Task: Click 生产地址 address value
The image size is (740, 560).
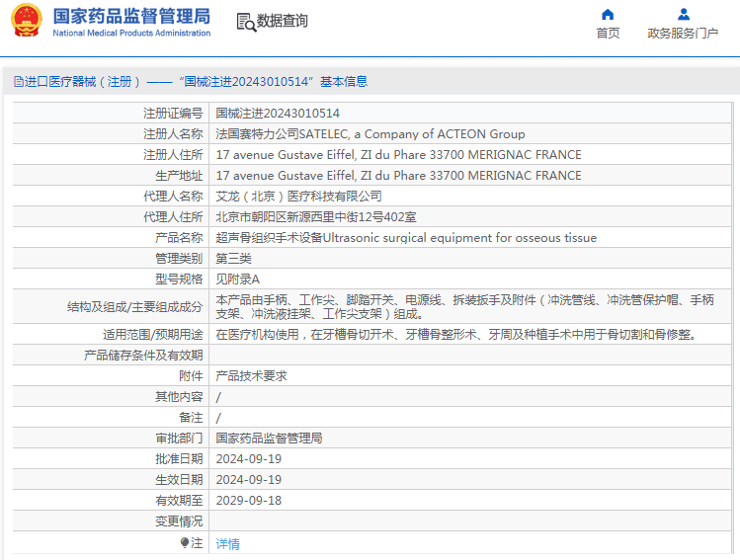Action: (x=398, y=176)
